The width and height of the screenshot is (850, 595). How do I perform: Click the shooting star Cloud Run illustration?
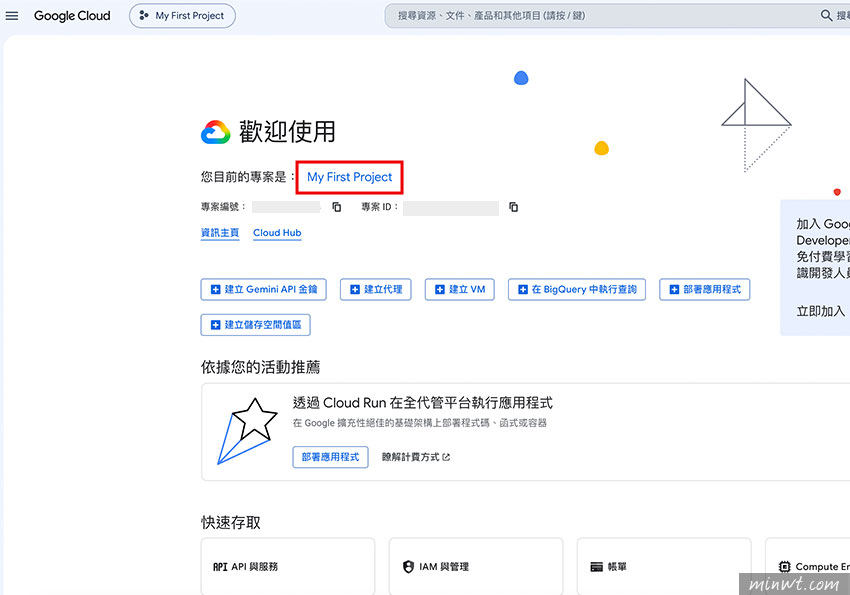tap(247, 431)
